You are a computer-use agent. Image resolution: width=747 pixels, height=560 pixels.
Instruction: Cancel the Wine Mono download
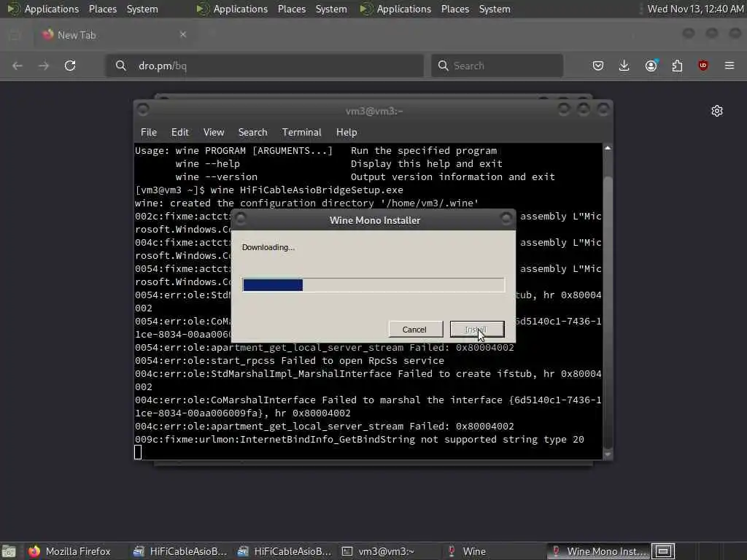tap(414, 330)
